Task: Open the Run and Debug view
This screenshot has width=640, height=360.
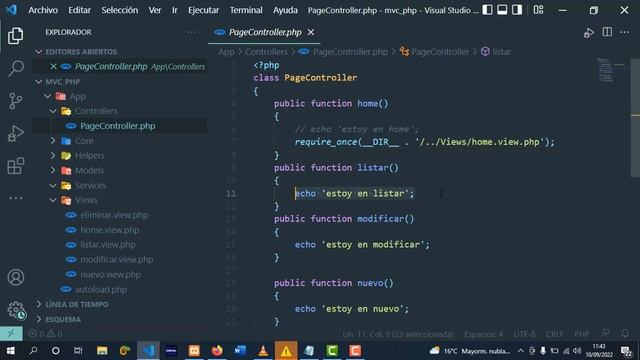Action: 16,133
